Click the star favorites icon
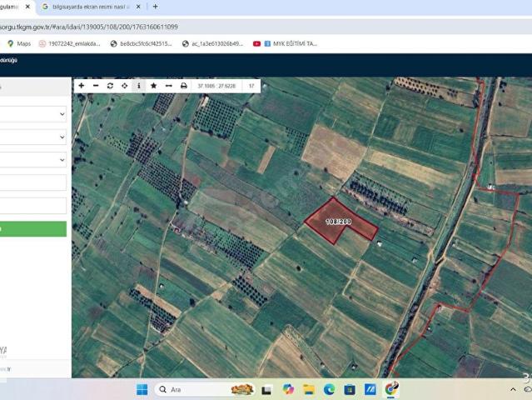 153,86
